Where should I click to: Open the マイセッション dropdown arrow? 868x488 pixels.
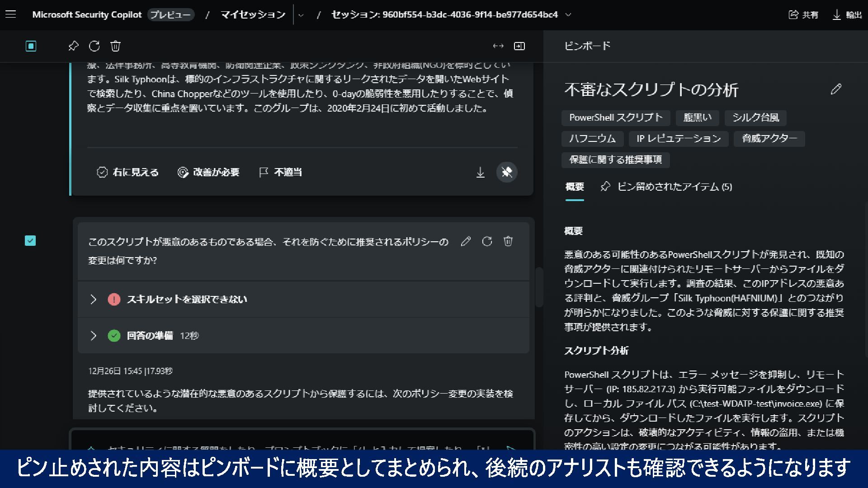pos(301,15)
